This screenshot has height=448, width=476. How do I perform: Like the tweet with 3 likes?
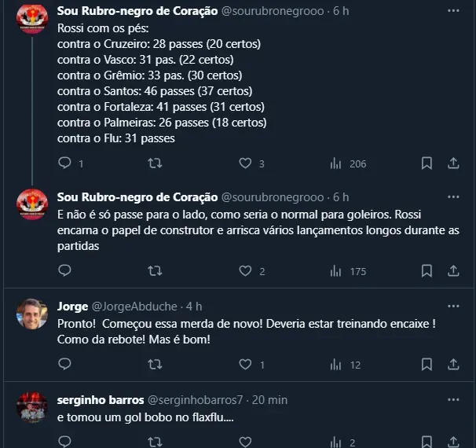245,163
